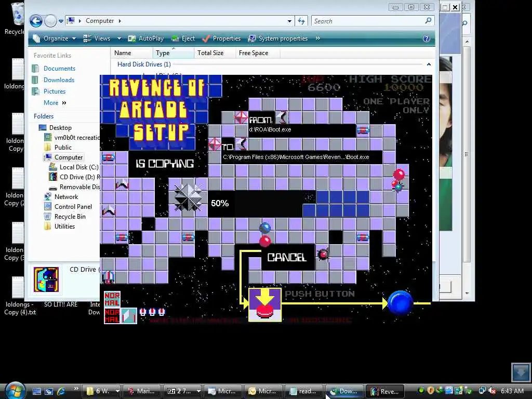This screenshot has width=532, height=399.
Task: Open Pictures favorite link
Action: coord(48,91)
